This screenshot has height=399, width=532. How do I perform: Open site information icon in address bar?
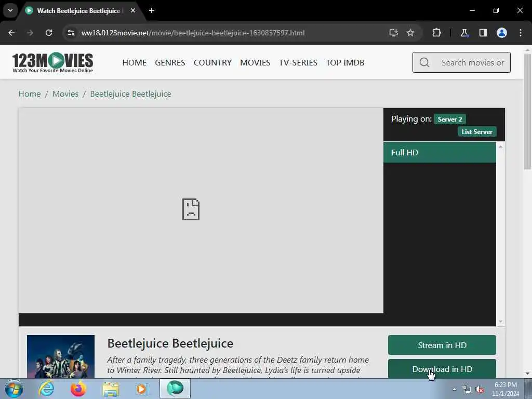71,33
